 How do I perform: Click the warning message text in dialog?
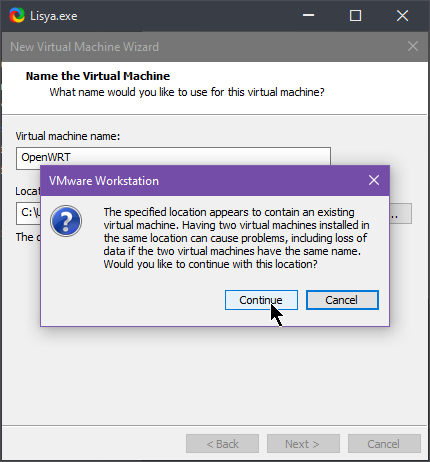(236, 238)
